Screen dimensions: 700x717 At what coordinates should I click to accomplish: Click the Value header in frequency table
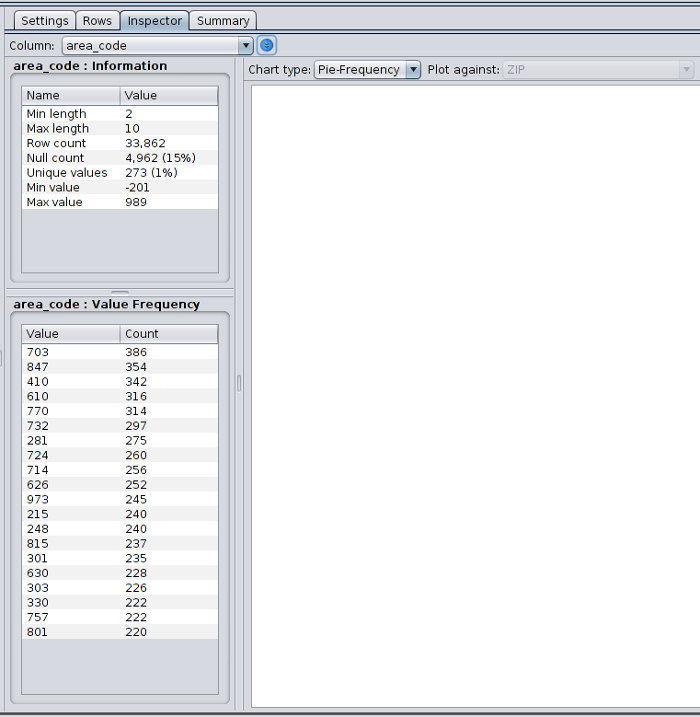(70, 334)
